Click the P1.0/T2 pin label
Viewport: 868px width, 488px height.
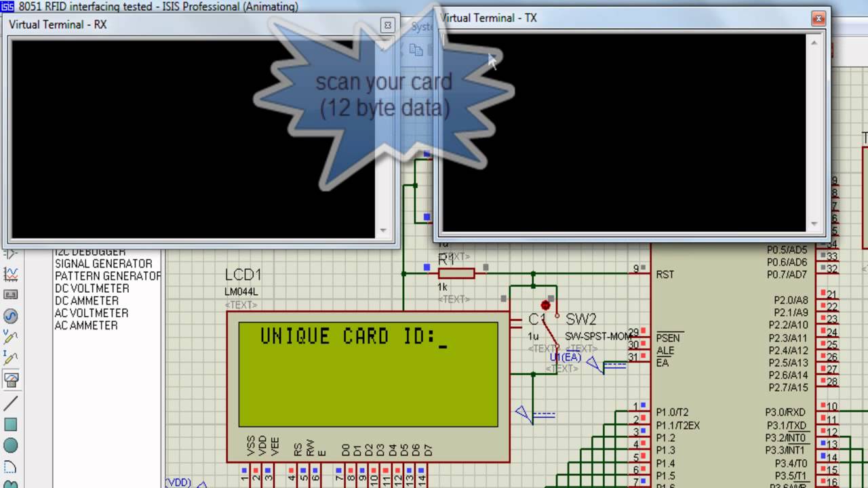click(x=672, y=412)
